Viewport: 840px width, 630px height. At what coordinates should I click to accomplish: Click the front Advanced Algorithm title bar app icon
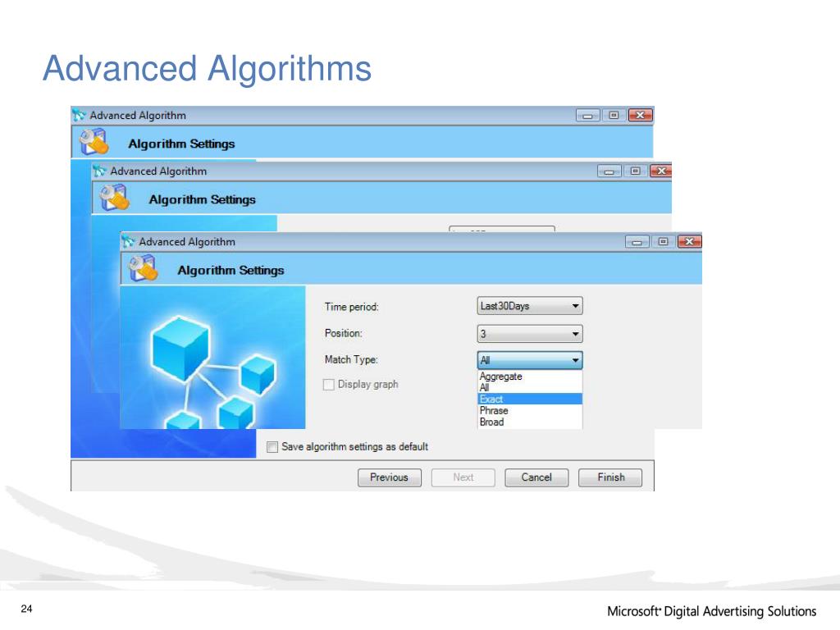click(128, 241)
